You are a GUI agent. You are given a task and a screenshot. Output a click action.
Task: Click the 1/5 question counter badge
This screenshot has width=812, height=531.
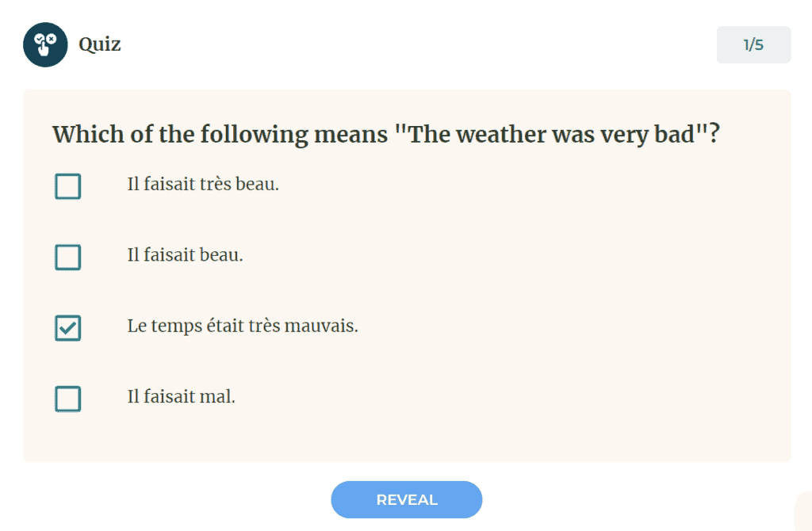[x=753, y=44]
